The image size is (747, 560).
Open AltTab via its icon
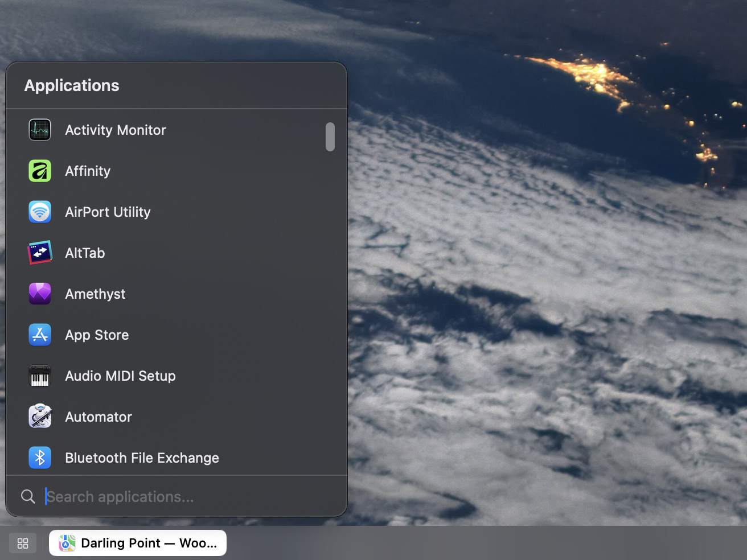click(x=39, y=253)
